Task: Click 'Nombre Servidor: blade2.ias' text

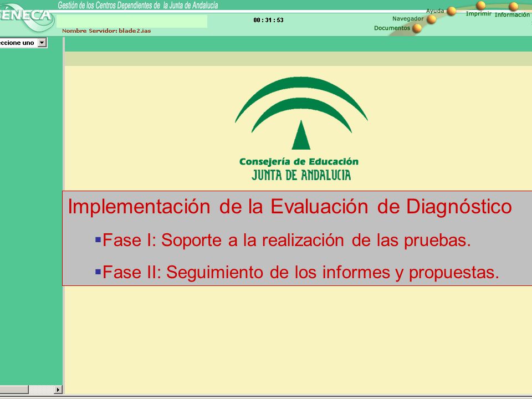Action: [x=106, y=31]
